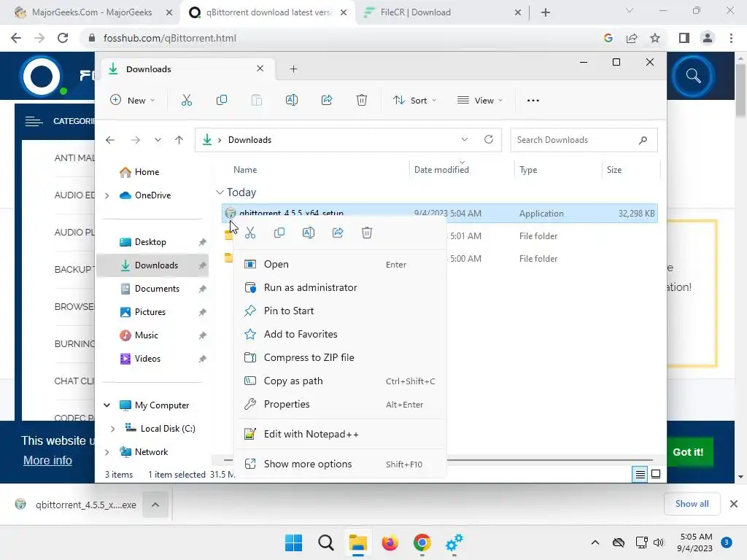Click the Chrome share page icon
Screen dimensions: 747x560
point(632,38)
